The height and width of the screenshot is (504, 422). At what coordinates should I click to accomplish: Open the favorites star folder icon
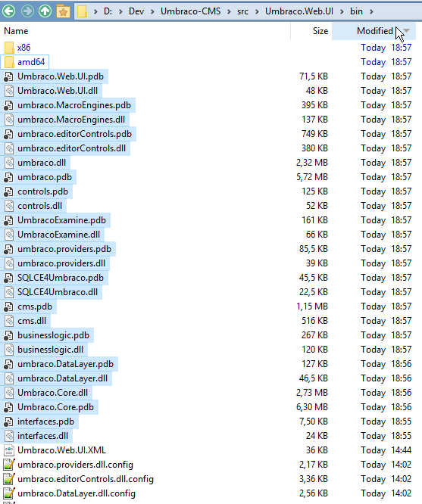click(x=63, y=11)
